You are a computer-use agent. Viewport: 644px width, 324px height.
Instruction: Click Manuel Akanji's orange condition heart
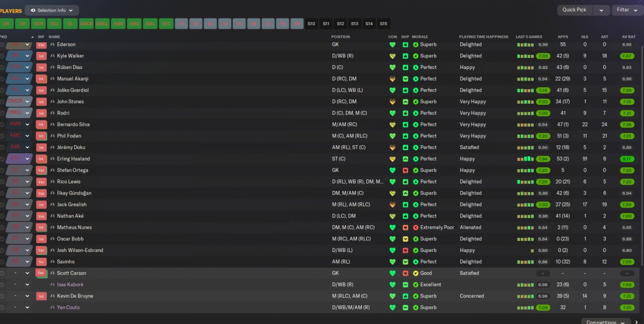(392, 79)
